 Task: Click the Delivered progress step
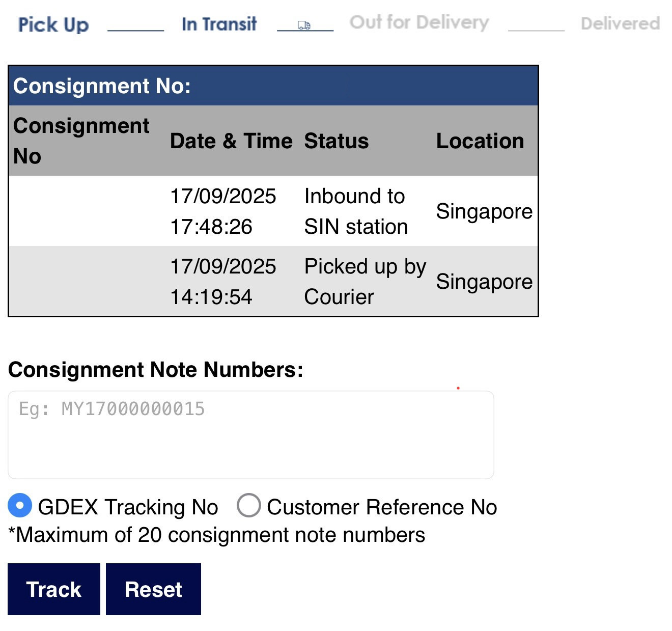(620, 23)
